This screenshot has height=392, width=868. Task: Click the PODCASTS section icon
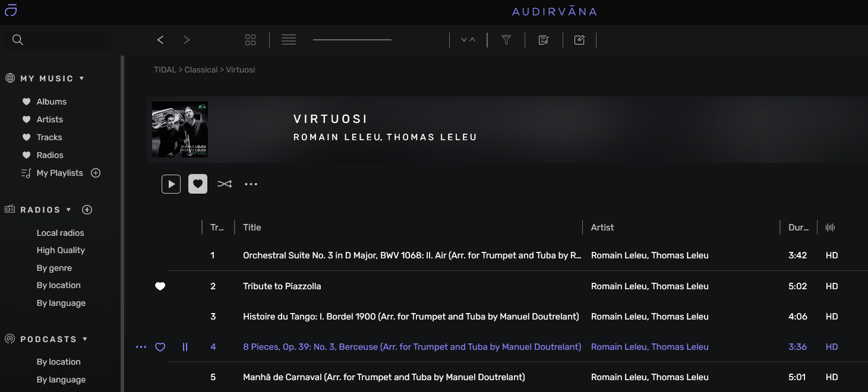10,339
